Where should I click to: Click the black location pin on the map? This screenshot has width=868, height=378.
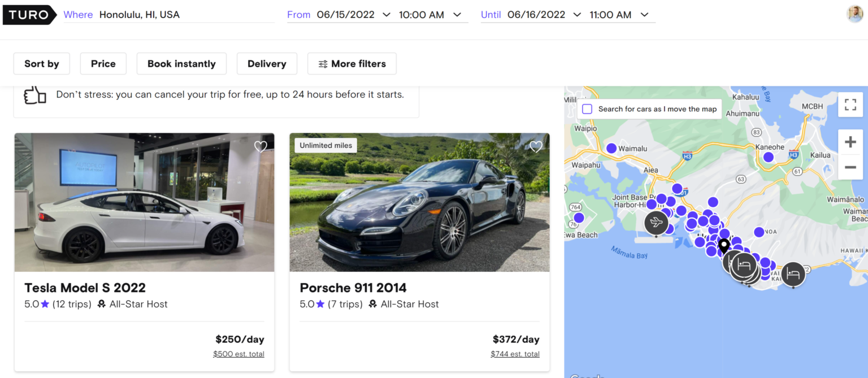point(724,245)
